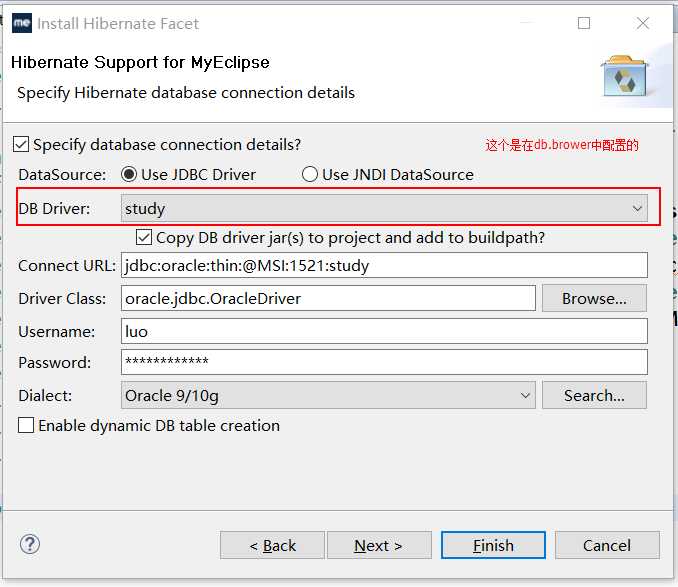Click the 'Dialect:' label

click(x=45, y=396)
